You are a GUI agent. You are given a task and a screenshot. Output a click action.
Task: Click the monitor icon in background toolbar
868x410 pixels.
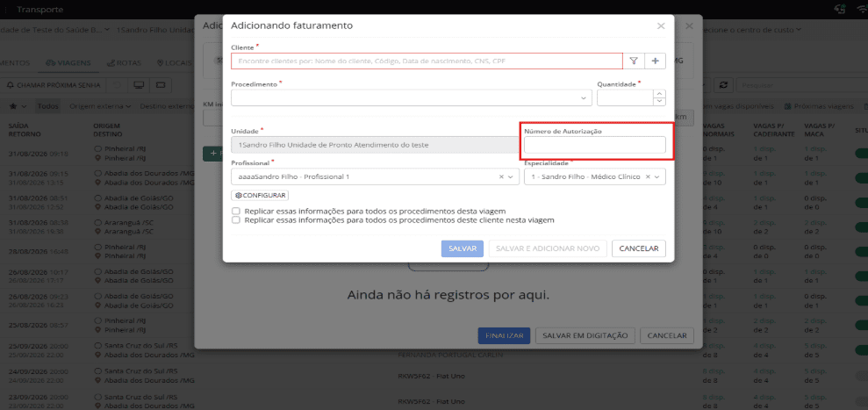point(139,85)
